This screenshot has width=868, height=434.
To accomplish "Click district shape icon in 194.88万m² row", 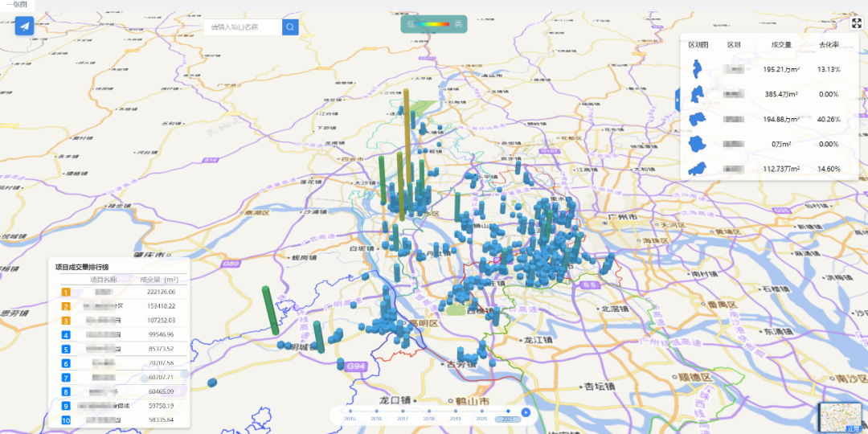I will click(698, 119).
